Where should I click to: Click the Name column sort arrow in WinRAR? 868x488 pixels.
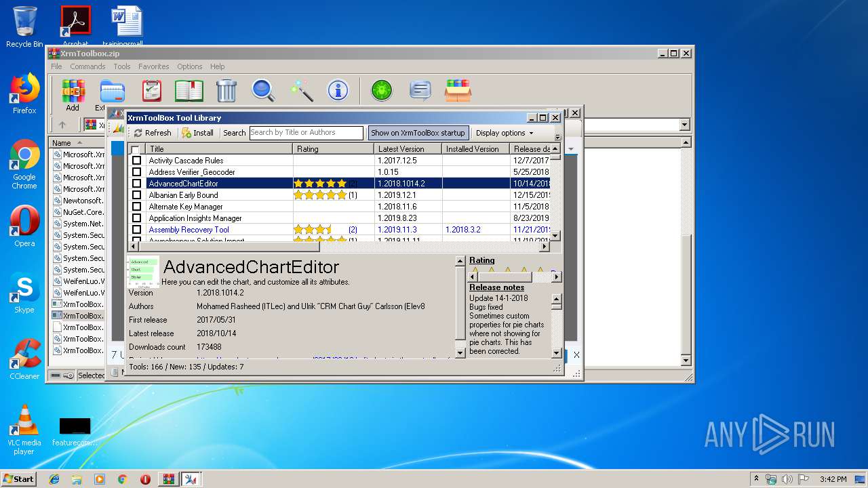click(80, 143)
